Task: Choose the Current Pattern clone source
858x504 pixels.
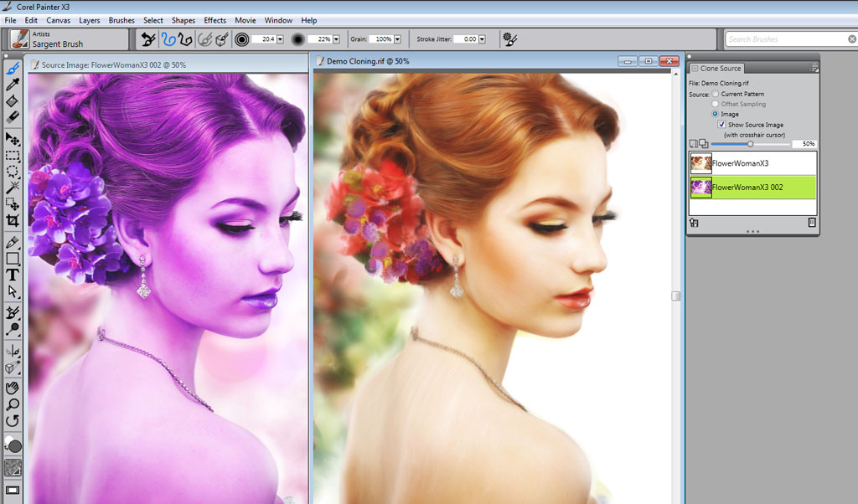Action: pos(715,94)
